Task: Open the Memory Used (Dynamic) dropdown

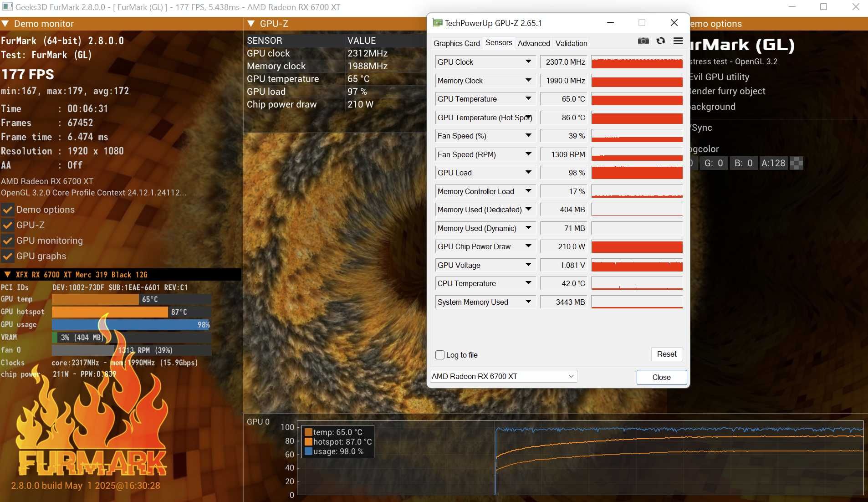Action: 528,228
